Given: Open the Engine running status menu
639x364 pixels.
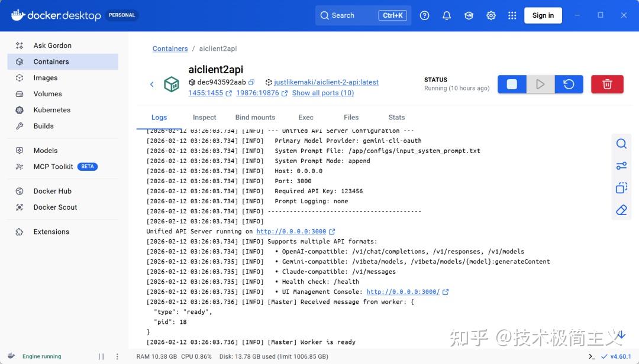Looking at the screenshot, I should (x=41, y=356).
